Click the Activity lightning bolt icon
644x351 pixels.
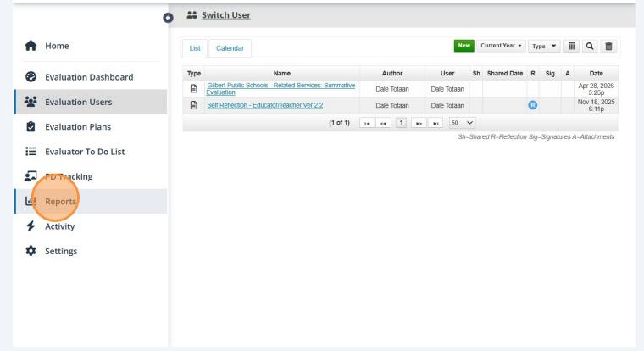point(31,226)
